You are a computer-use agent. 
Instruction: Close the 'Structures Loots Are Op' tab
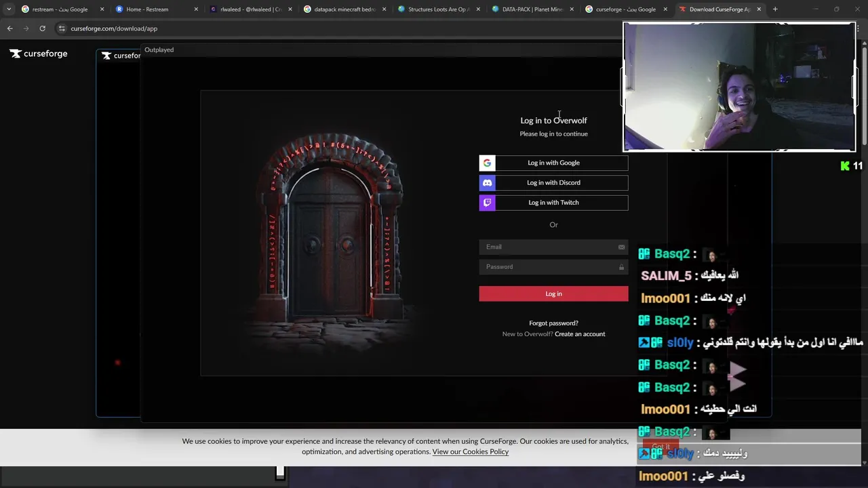point(478,9)
